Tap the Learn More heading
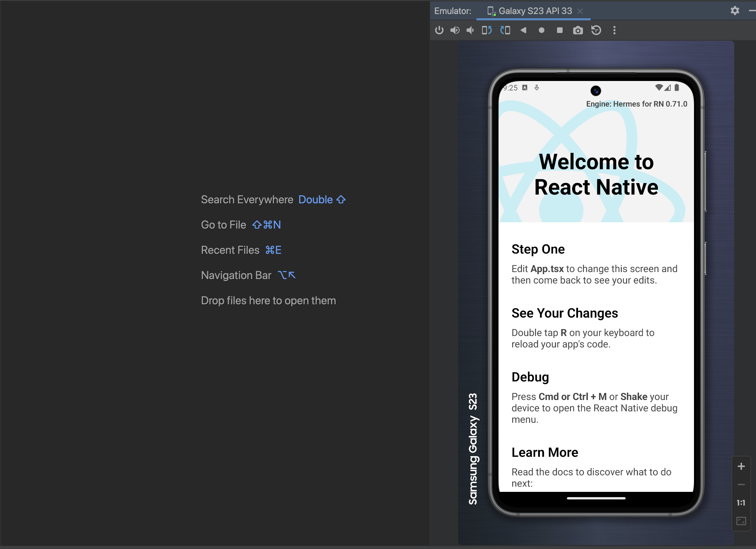 [x=544, y=453]
